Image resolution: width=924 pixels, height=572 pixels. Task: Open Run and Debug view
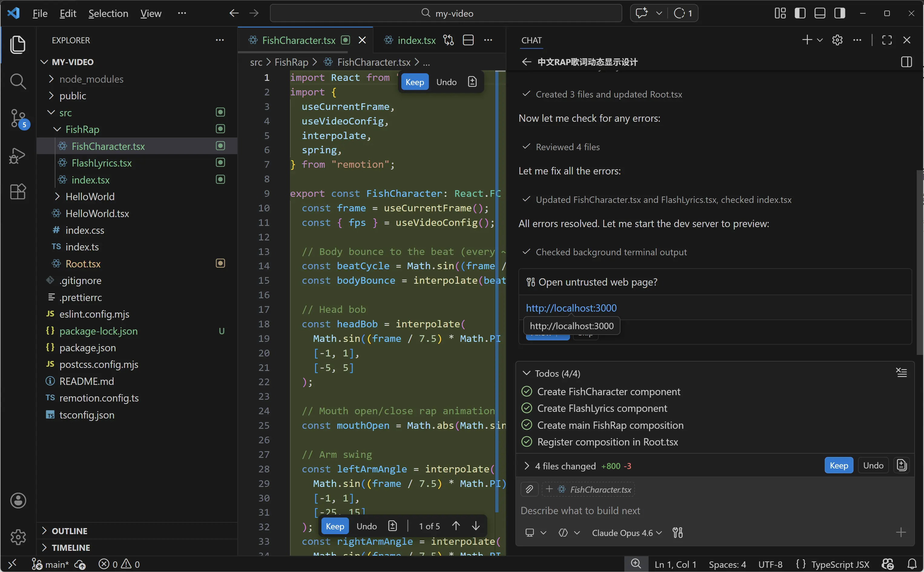(x=18, y=155)
